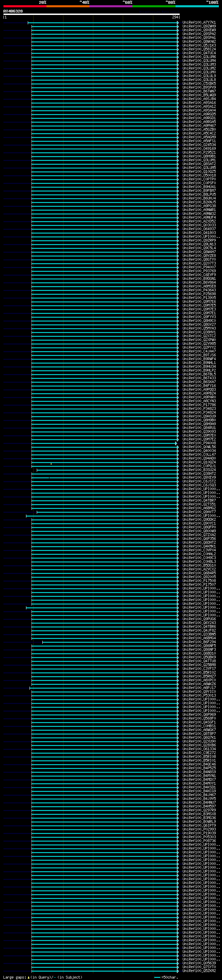The height and width of the screenshot is (980, 222).
Task: Select hit label UniRef100_Q92005
Action: (199, 577)
